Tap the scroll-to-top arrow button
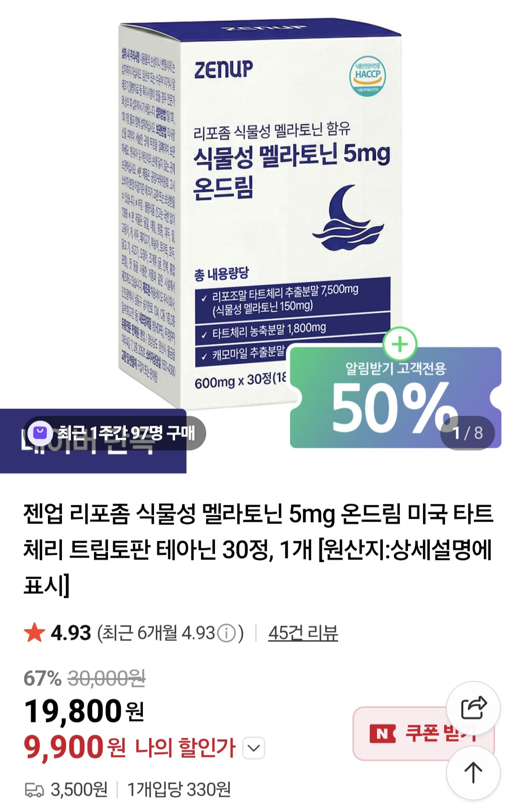 click(473, 772)
